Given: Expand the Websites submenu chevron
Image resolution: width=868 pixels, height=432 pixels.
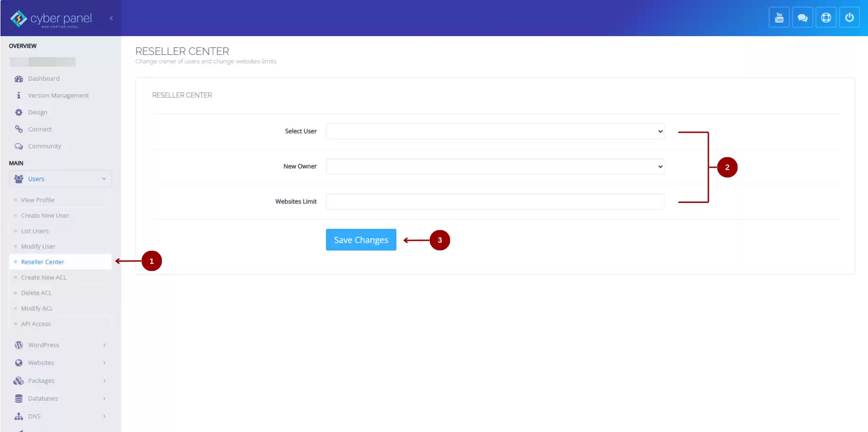Looking at the screenshot, I should click(x=104, y=363).
